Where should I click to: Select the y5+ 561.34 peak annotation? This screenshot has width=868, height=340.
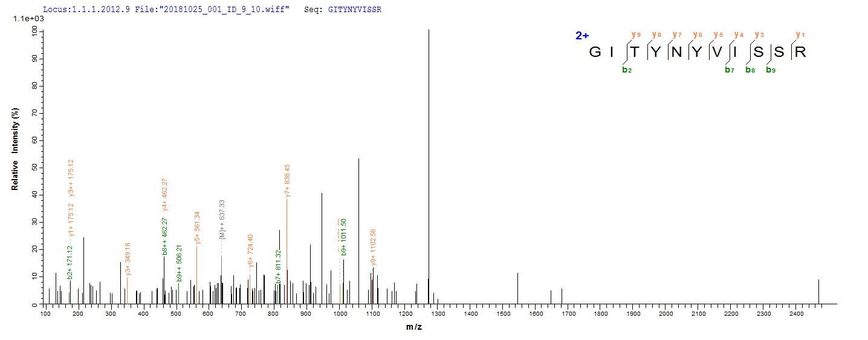(197, 228)
